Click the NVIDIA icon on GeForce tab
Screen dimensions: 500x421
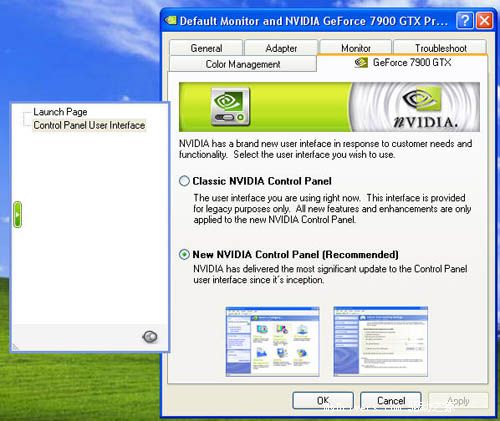point(361,62)
